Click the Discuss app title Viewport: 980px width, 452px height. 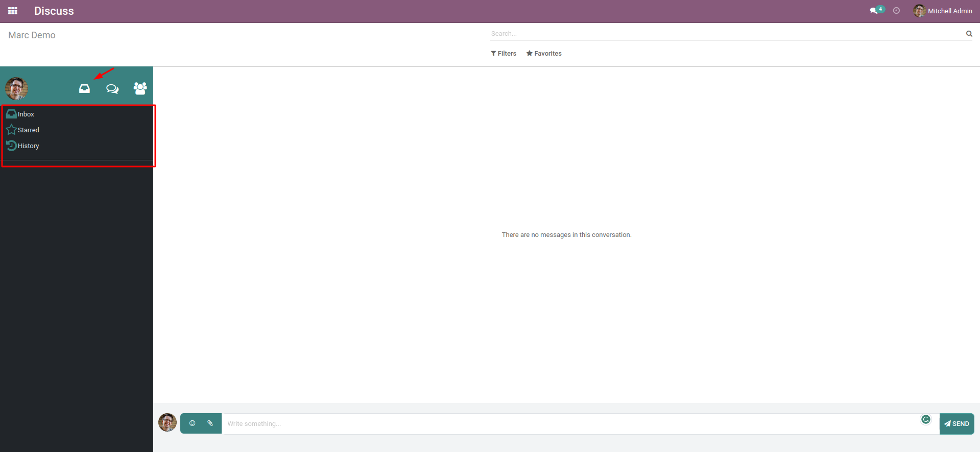(54, 11)
